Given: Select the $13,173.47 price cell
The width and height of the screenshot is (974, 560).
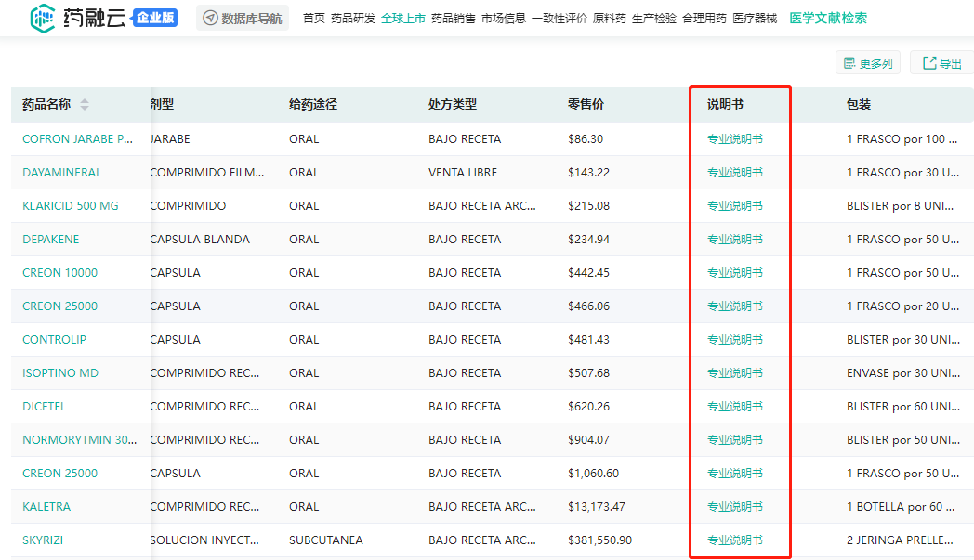Looking at the screenshot, I should (x=597, y=507).
